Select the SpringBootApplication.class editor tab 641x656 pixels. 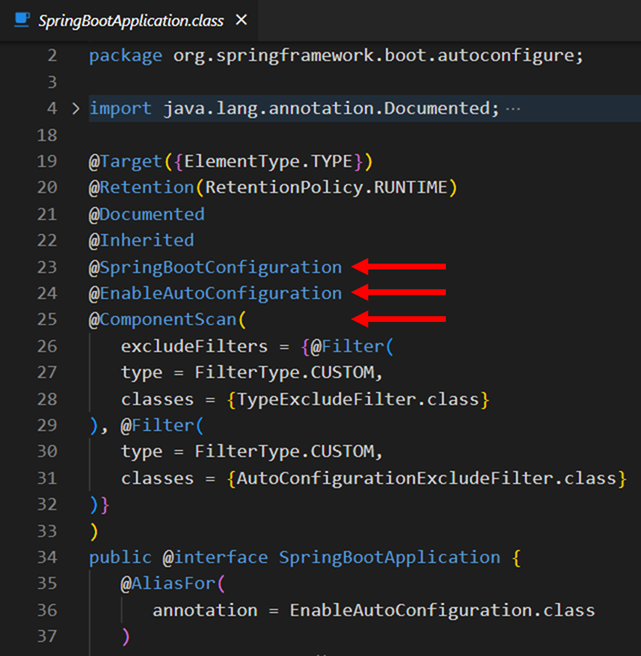point(129,20)
